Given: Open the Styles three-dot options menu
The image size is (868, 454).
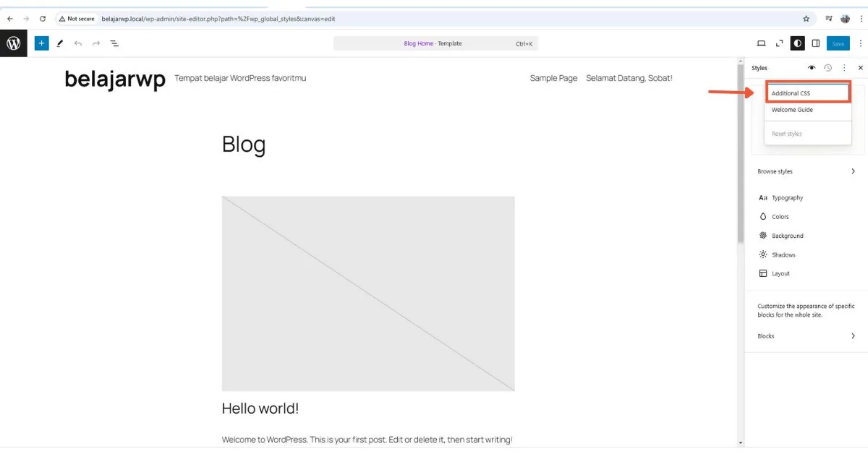Looking at the screenshot, I should click(x=844, y=67).
